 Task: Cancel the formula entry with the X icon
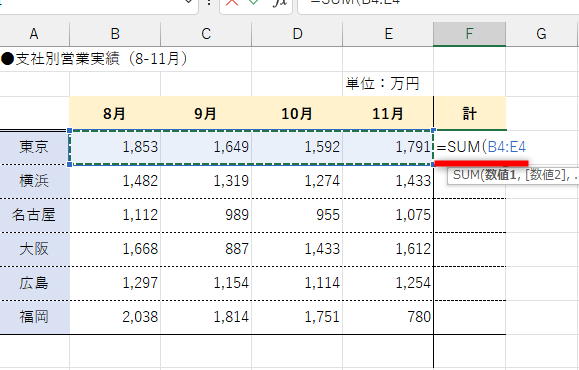click(x=232, y=2)
